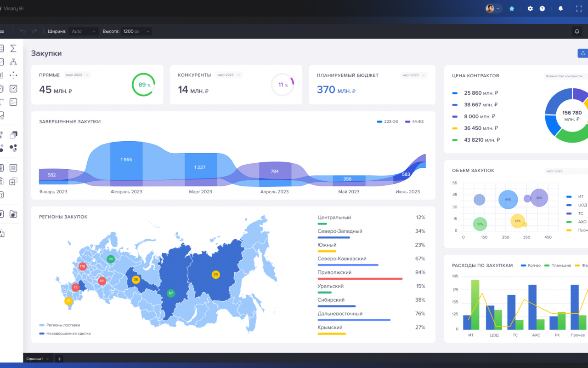The image size is (588, 368).
Task: Add the hierarchy org-chart widget
Action: (13, 62)
